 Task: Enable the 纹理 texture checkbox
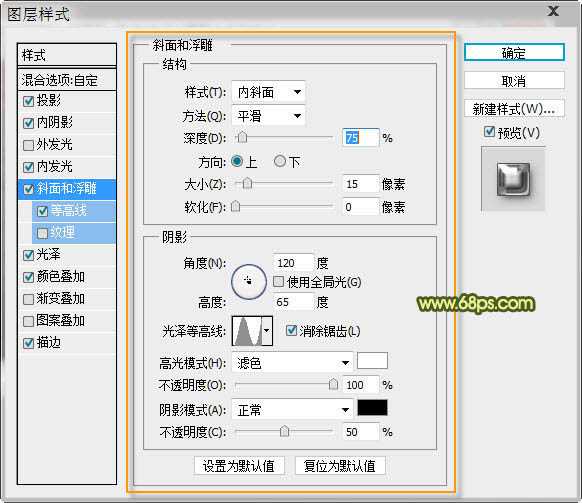pos(42,233)
